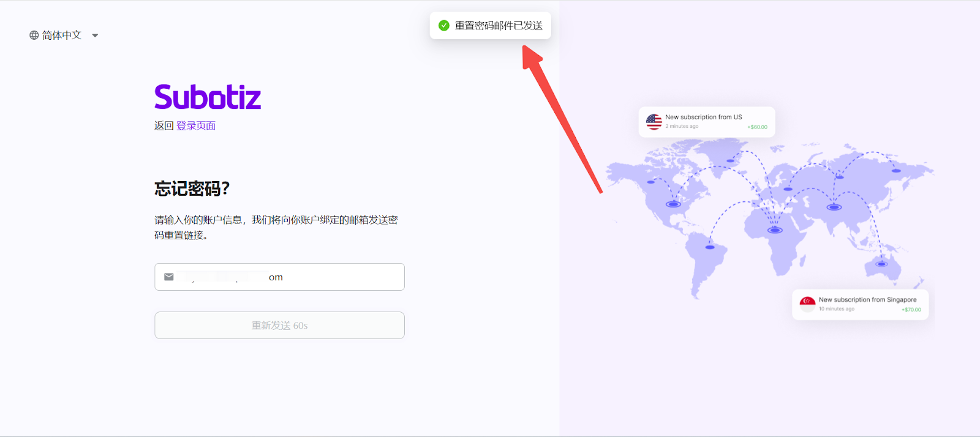Click the +$70.00 amount label

pos(911,310)
